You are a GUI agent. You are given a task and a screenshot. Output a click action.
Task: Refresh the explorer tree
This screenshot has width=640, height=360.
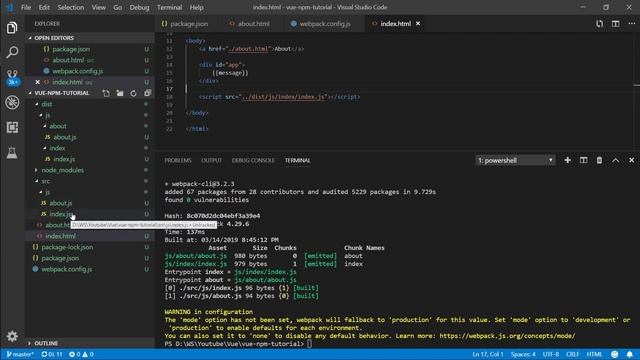[x=133, y=93]
